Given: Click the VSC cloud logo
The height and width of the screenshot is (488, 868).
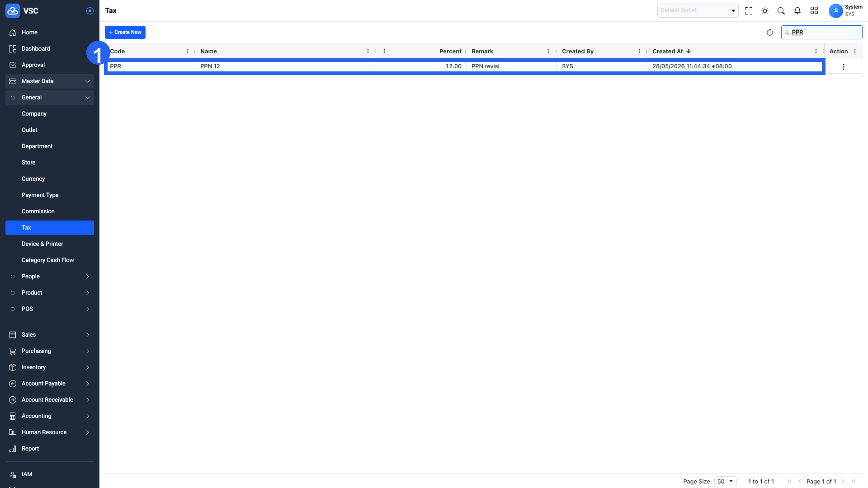Looking at the screenshot, I should [x=13, y=11].
